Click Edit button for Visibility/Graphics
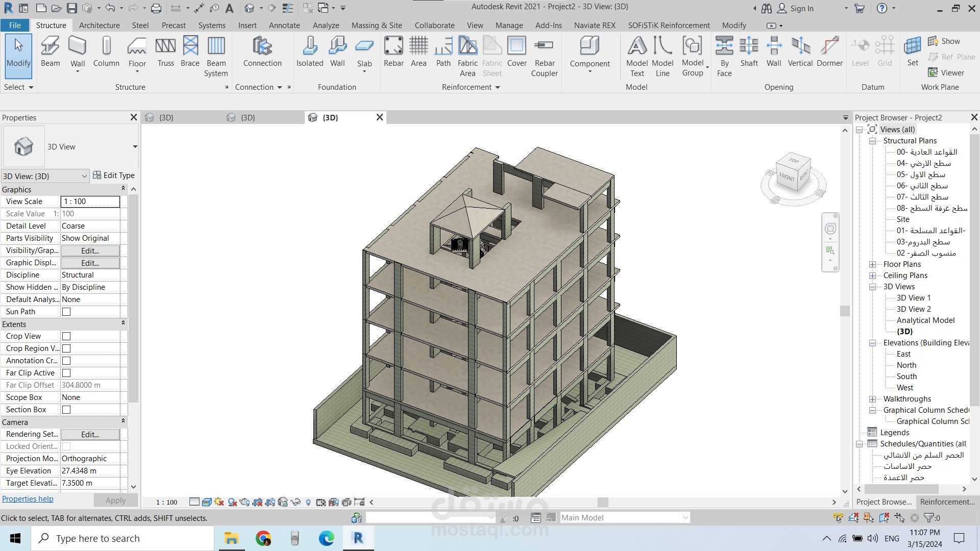The image size is (980, 551). pos(90,251)
